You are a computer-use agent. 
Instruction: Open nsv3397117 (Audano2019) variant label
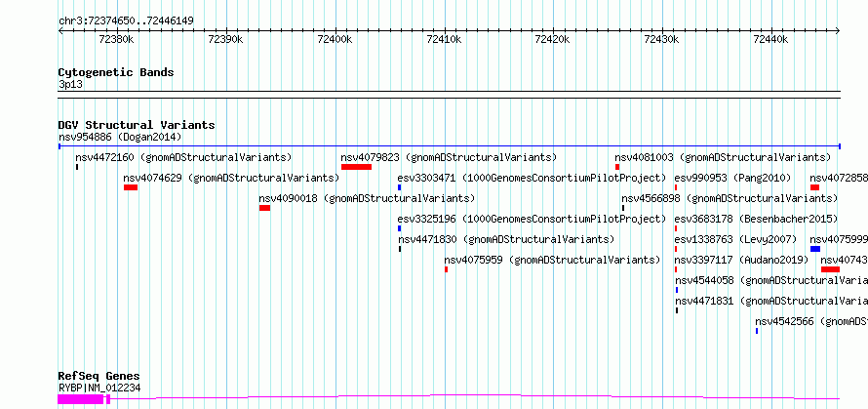(x=742, y=260)
